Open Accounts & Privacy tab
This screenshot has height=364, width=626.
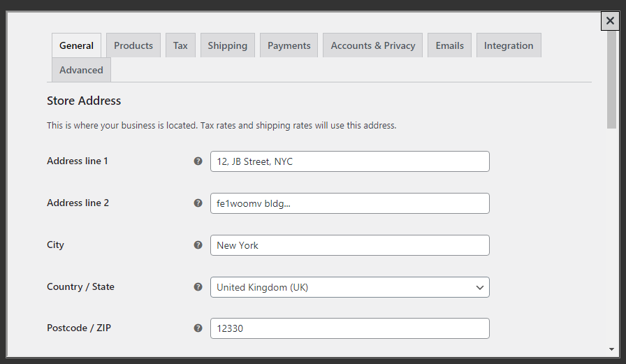click(372, 45)
